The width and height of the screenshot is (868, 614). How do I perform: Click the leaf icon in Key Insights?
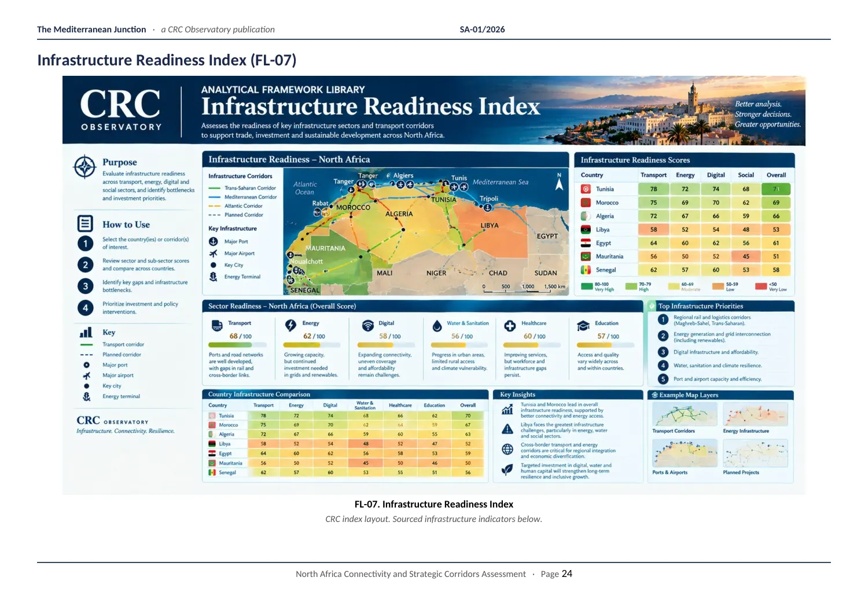[x=507, y=469]
